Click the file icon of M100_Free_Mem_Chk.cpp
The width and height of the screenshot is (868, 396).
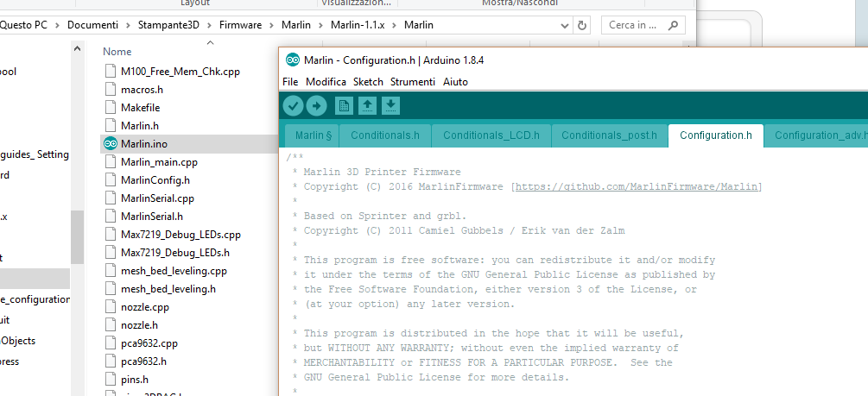(111, 72)
